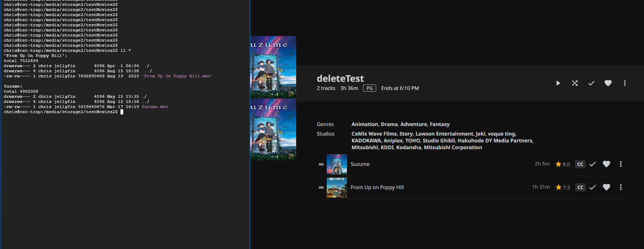Click the CC subtitle badge on Suzume
The height and width of the screenshot is (249, 644).
(580, 164)
